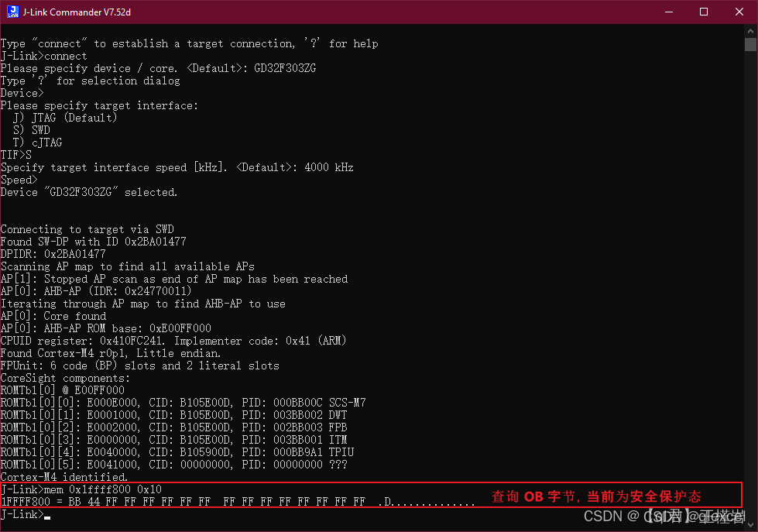Click the ROMTbl[0][3] ITM row
The image size is (758, 532).
click(174, 440)
